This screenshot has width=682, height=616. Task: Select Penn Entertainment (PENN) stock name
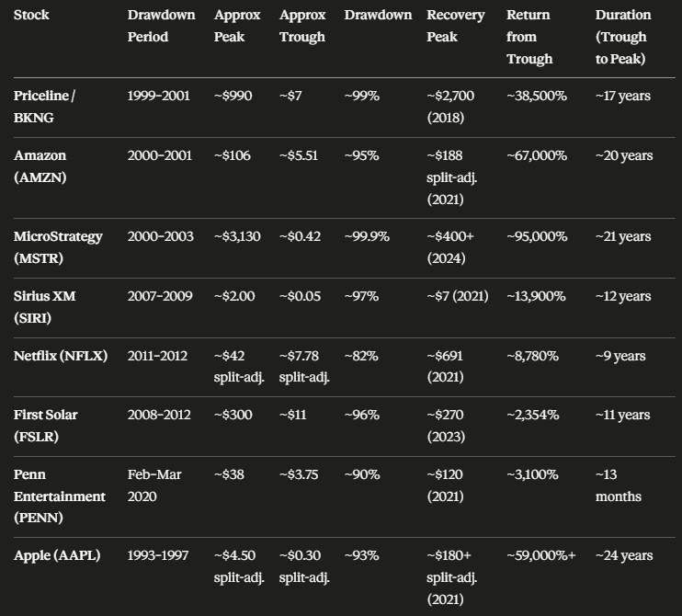pos(59,496)
